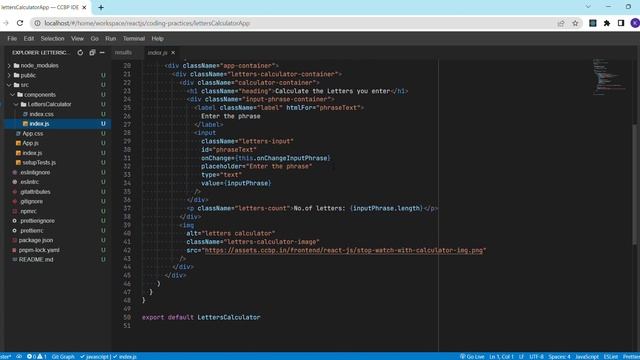Open .prettierrc file
Screen dimensions: 640x360
point(32,231)
